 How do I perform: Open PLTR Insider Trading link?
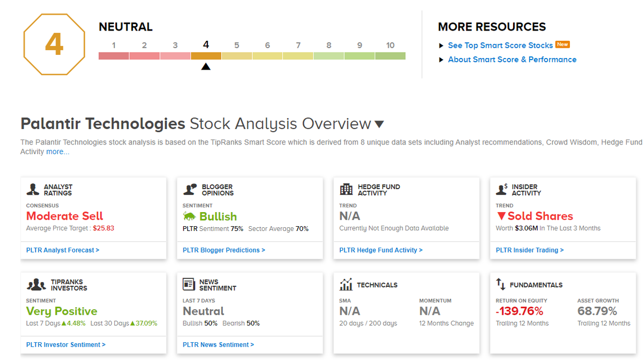point(530,250)
